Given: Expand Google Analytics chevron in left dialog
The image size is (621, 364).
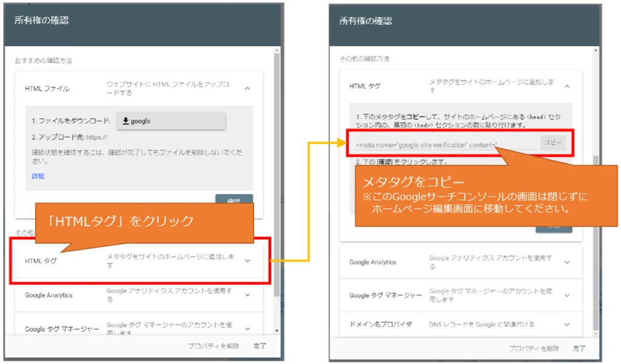Looking at the screenshot, I should click(247, 295).
